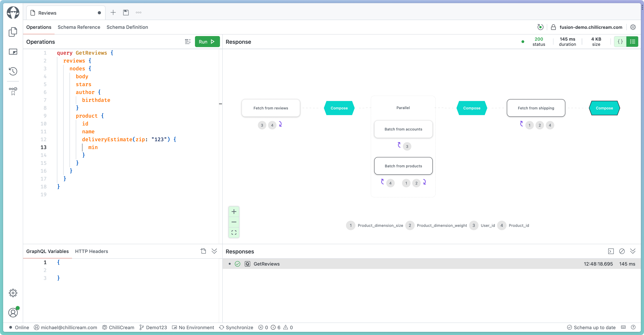Screen dimensions: 644x335
Task: Open ChilliCream organization in status bar
Action: [x=118, y=327]
